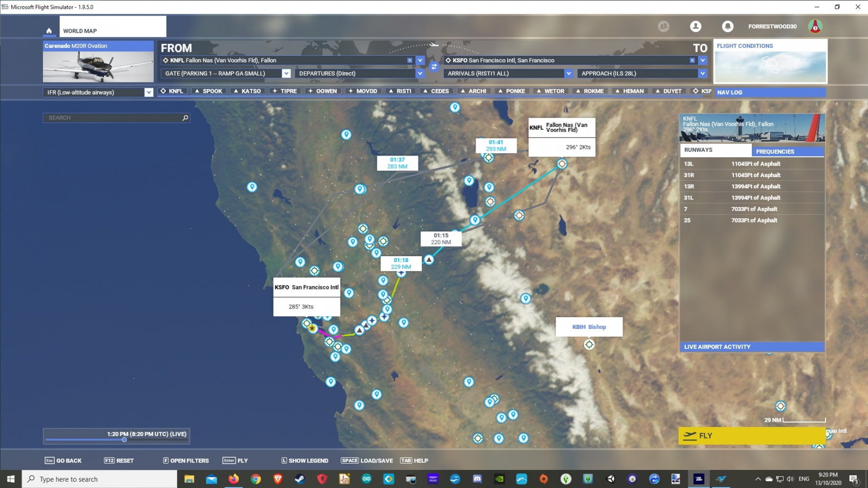Expand the TO airport dropdown
The height and width of the screenshot is (488, 868).
tap(703, 61)
